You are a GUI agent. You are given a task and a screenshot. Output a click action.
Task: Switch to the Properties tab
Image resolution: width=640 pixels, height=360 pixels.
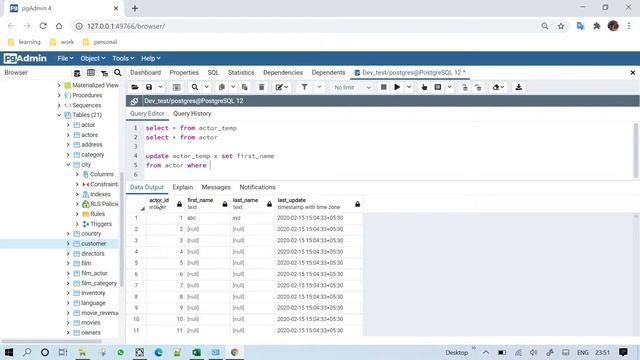point(184,73)
